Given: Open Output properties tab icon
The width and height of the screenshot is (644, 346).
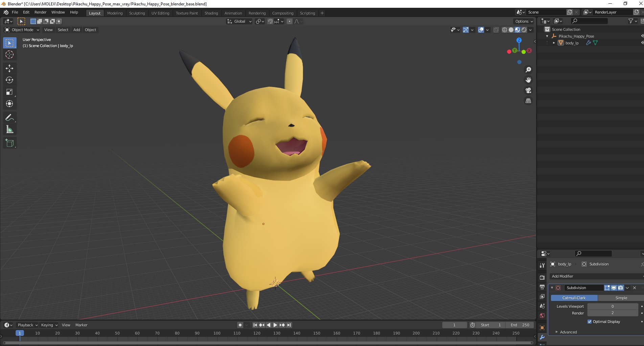Looking at the screenshot, I should (x=542, y=287).
